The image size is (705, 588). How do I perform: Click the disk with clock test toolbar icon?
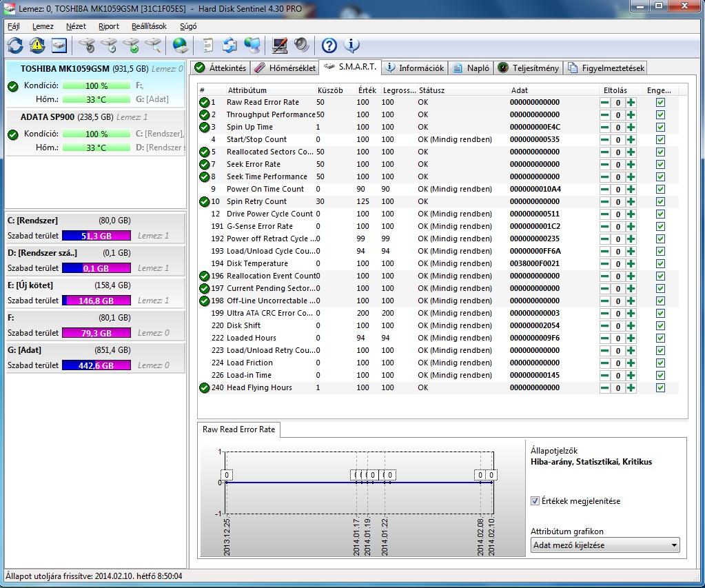(110, 45)
